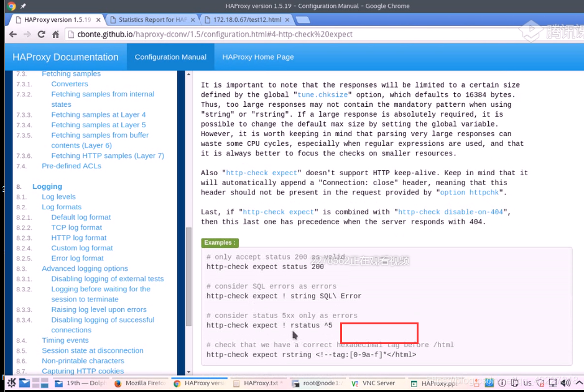Open sidebar entry Disabling logging of external tests
Screen dimensions: 584x392
point(107,279)
